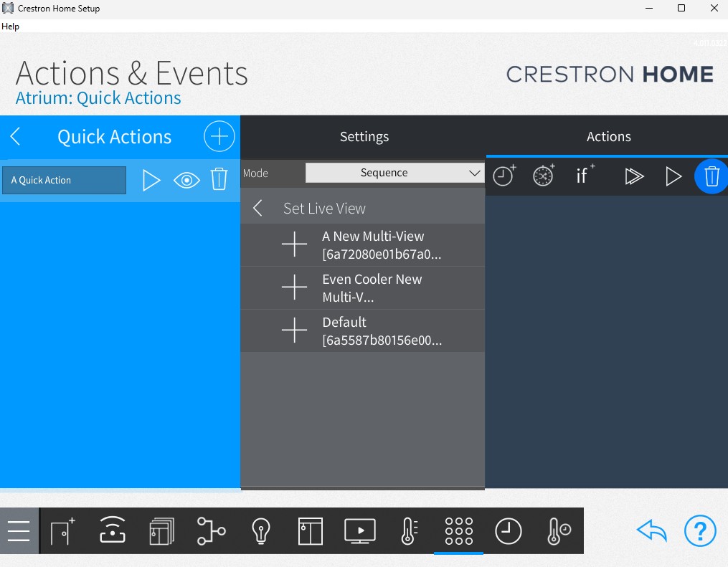The width and height of the screenshot is (728, 567).
Task: Add A New Multi-View live view
Action: (x=294, y=244)
